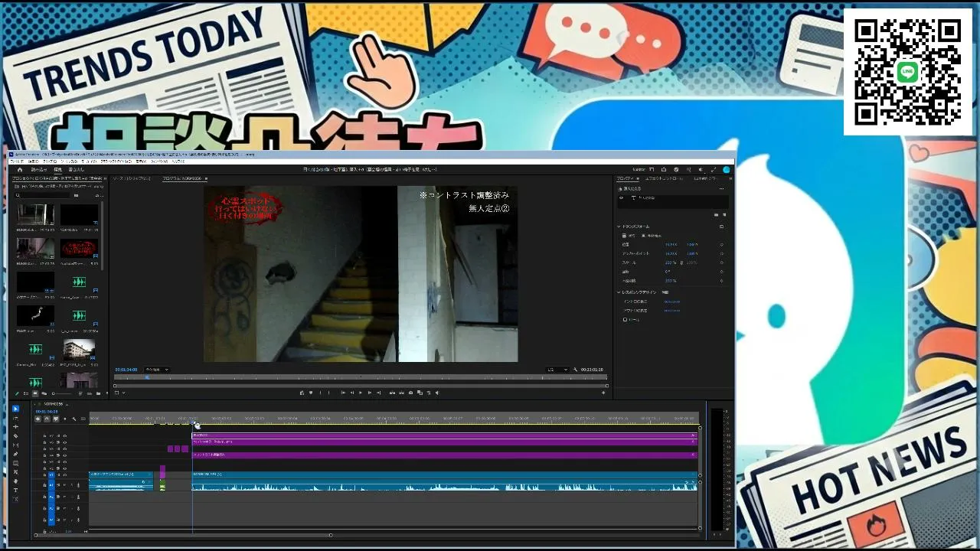Toggle the A1 track target button
The height and width of the screenshot is (551, 980).
52,484
